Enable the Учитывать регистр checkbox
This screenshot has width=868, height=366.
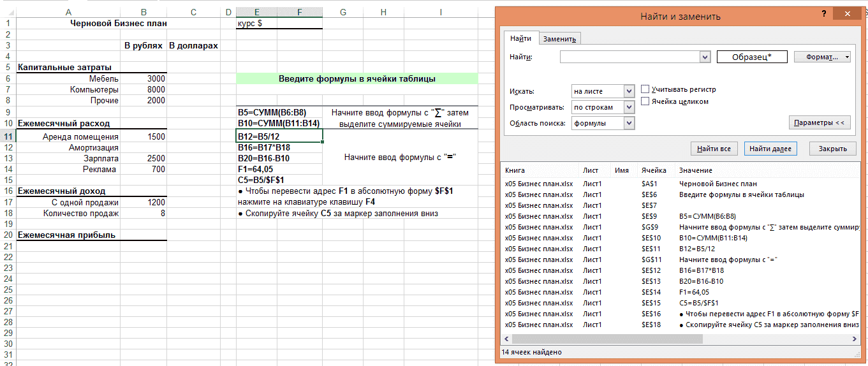coord(645,90)
